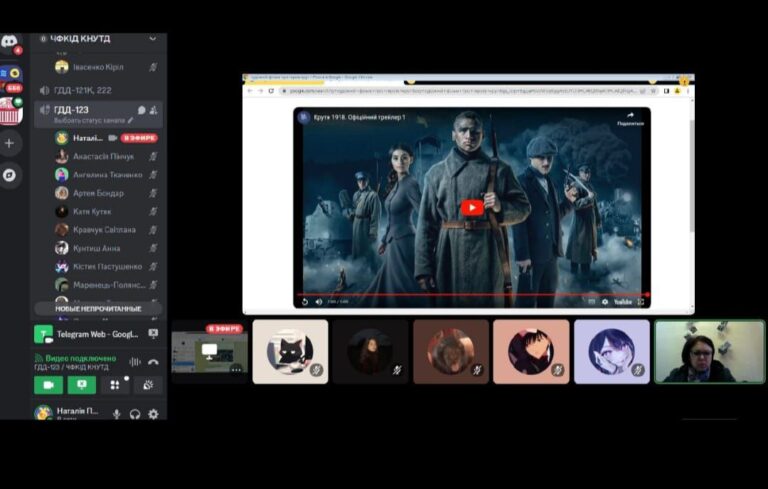Expand the ЧФКІД КНУТД server menu
This screenshot has height=489, width=768.
point(152,39)
